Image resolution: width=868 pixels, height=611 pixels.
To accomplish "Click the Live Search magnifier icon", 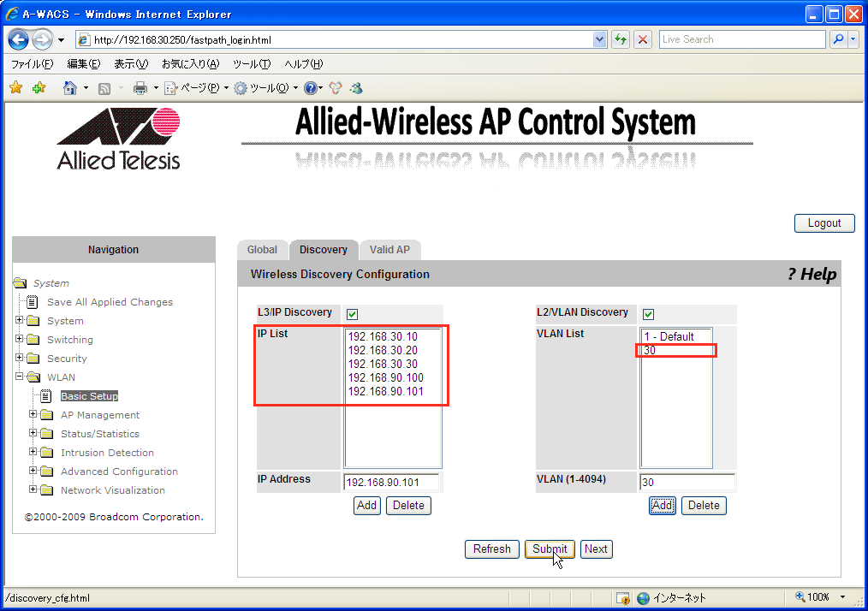I will coord(839,39).
